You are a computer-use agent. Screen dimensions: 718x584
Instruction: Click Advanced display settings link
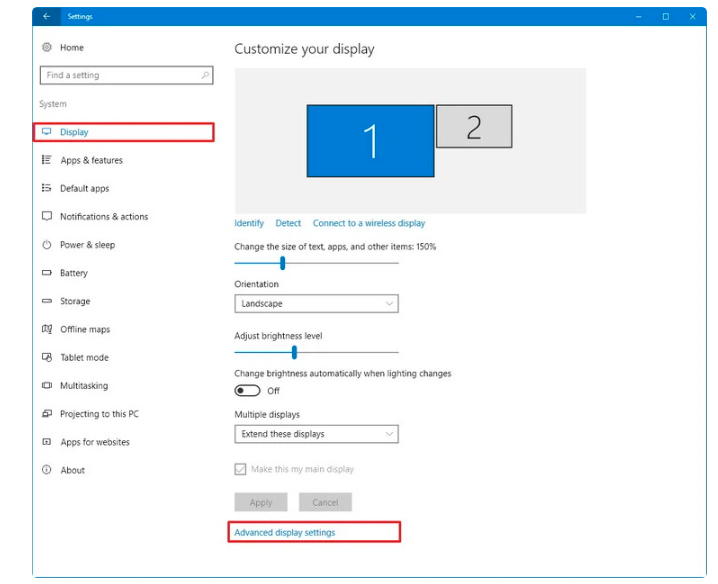pos(285,533)
